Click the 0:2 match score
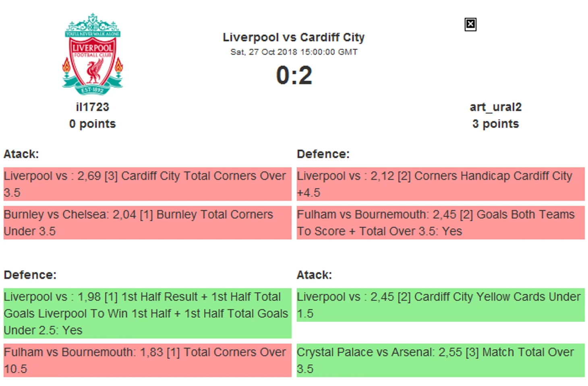 (x=294, y=75)
